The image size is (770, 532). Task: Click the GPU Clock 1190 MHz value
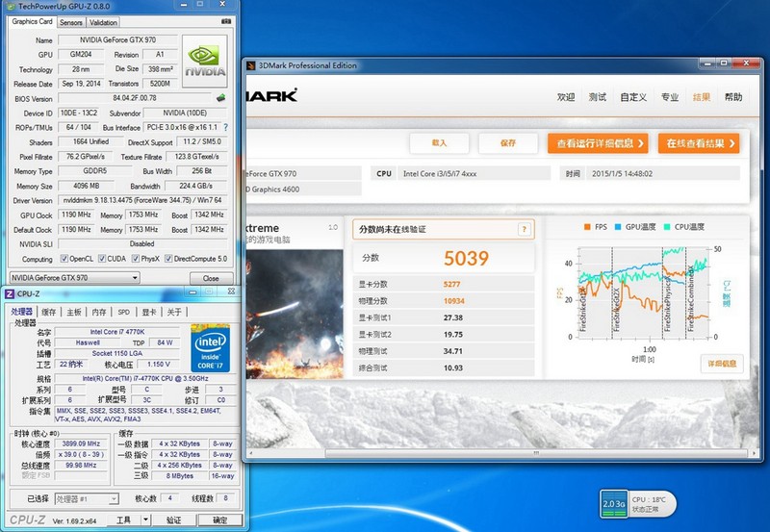point(76,215)
